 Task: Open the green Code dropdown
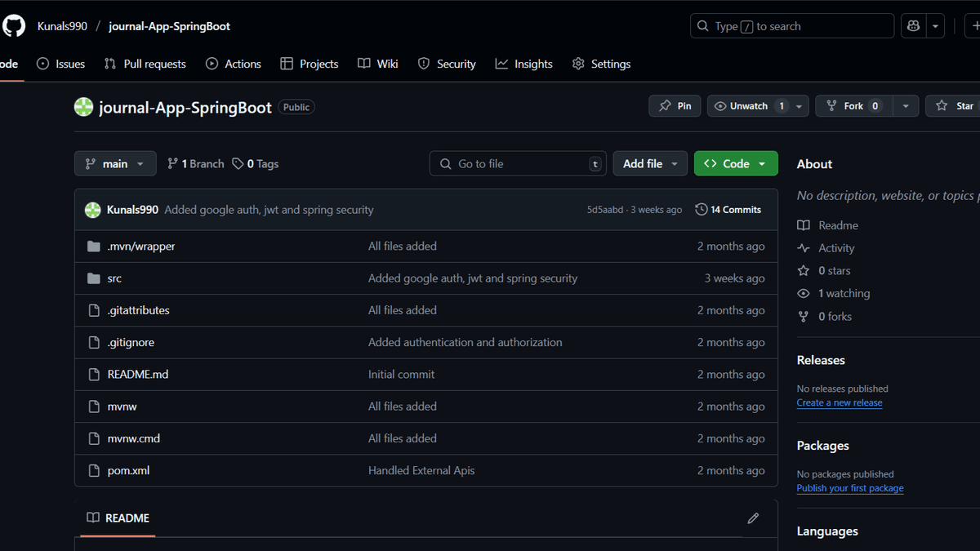point(736,164)
